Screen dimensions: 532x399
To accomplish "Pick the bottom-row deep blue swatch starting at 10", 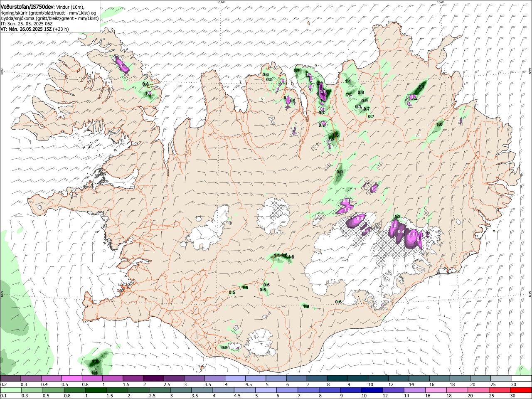I will [x=373, y=390].
